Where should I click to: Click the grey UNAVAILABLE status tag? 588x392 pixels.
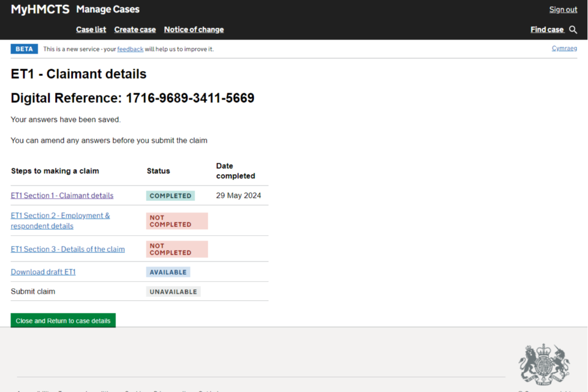(x=173, y=292)
